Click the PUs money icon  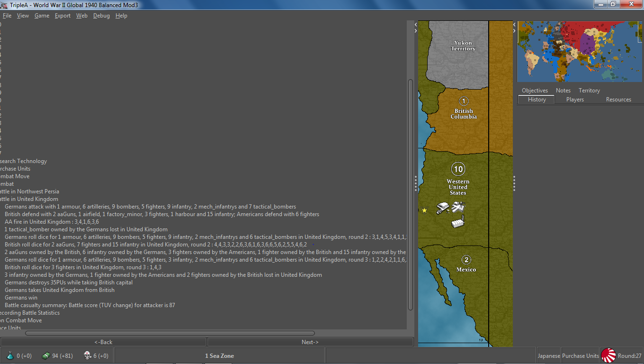pyautogui.click(x=46, y=355)
